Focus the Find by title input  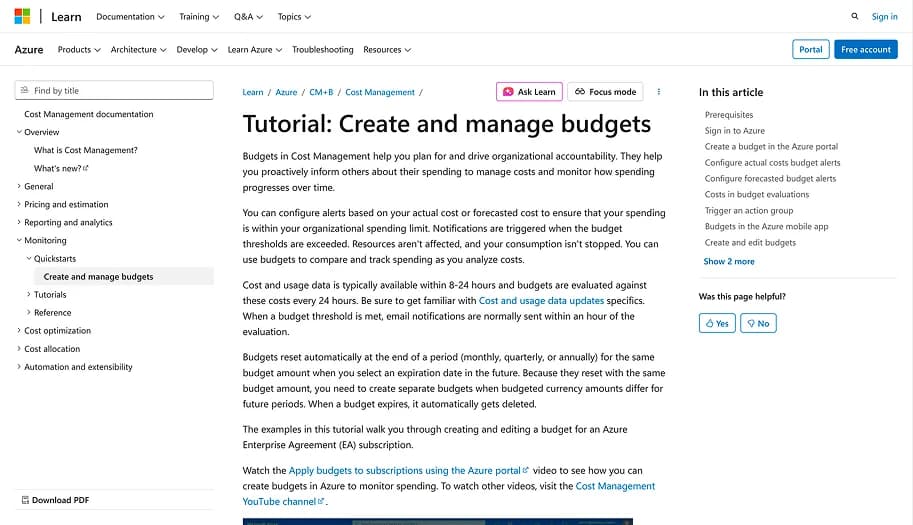point(114,90)
